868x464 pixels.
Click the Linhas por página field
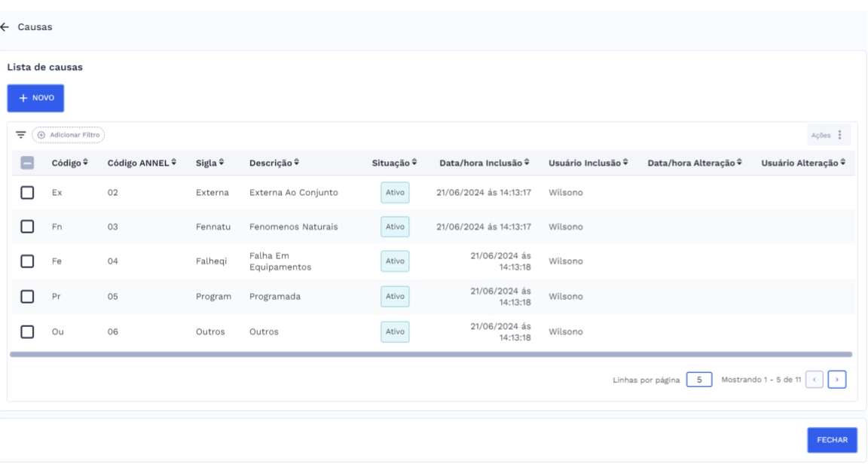[699, 380]
